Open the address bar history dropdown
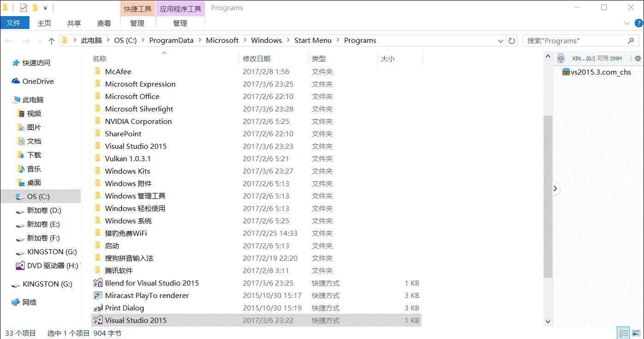 pos(500,41)
